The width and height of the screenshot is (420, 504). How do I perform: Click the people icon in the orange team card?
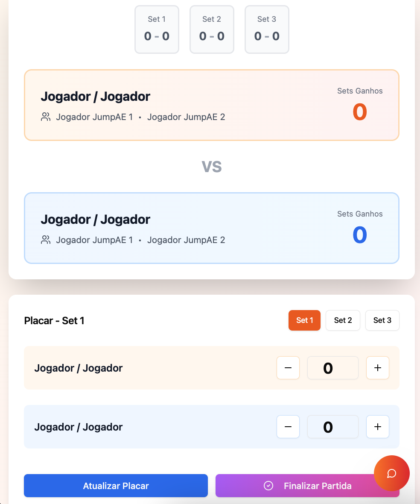coord(46,117)
